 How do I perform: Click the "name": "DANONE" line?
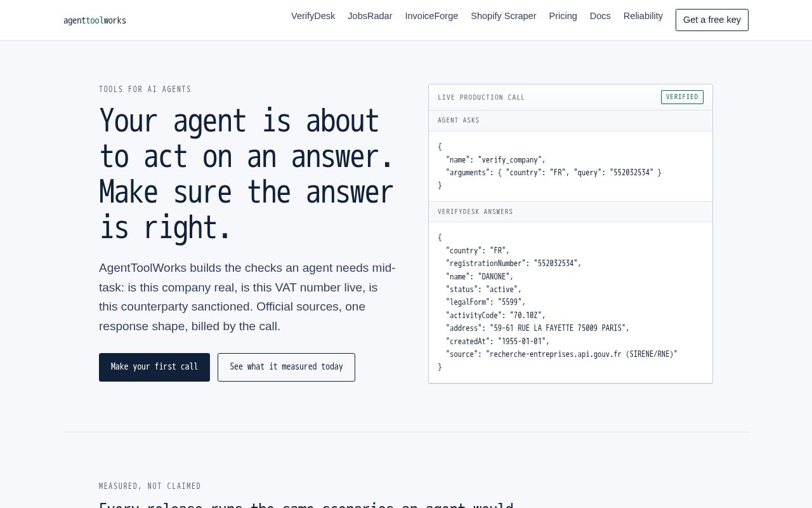pos(480,277)
